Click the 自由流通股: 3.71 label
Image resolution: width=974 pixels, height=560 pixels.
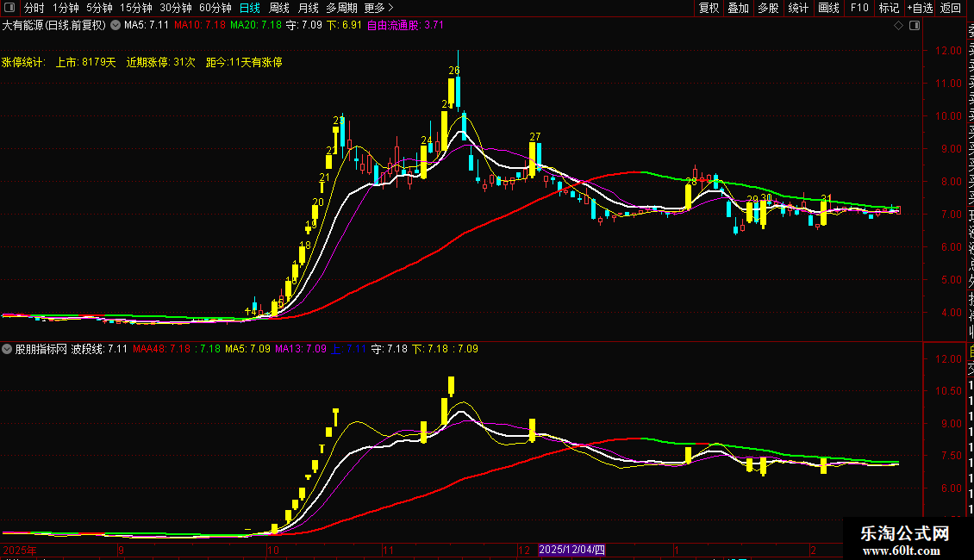(405, 26)
